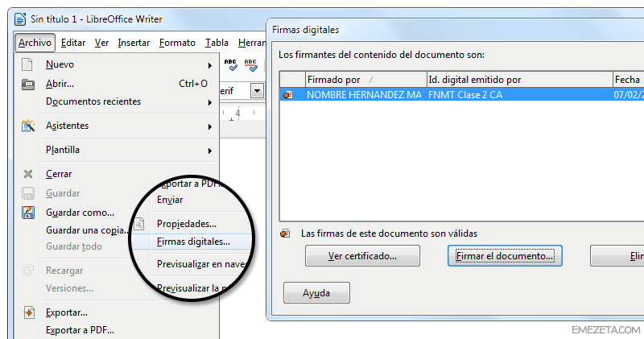Click the Ver certificado... button

tap(362, 256)
